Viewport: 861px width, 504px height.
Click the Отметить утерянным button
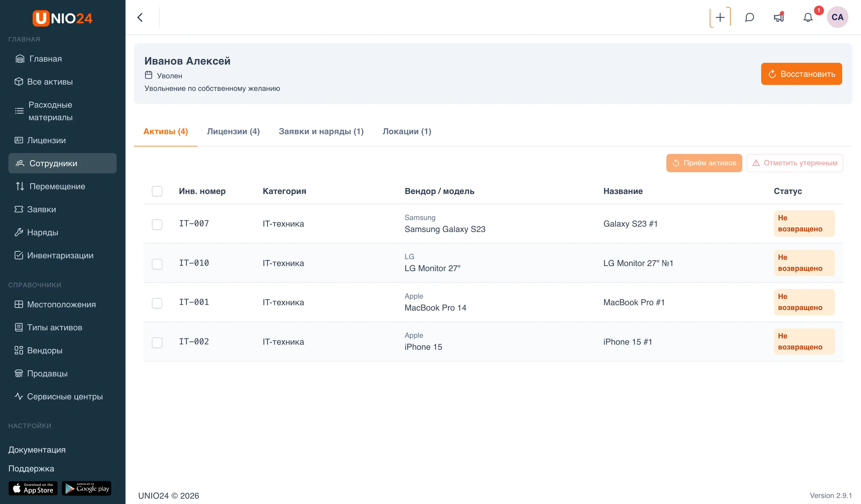pos(795,163)
